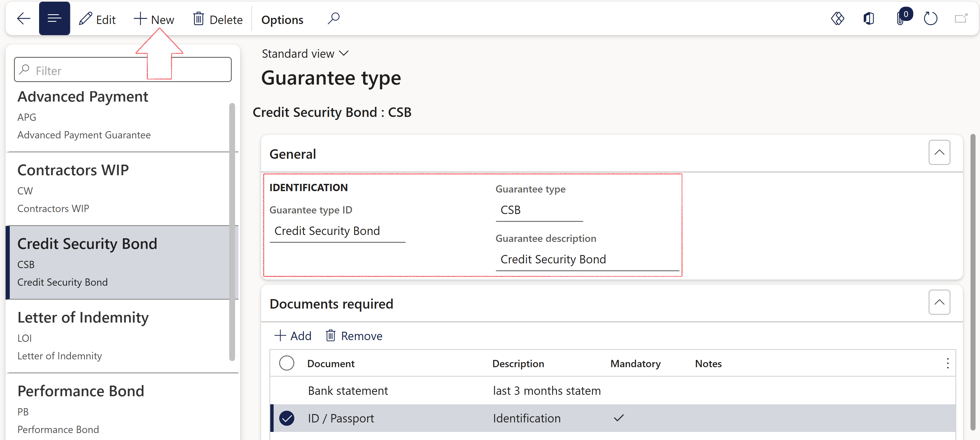The width and height of the screenshot is (980, 440).
Task: Open the Options menu
Action: click(x=282, y=20)
